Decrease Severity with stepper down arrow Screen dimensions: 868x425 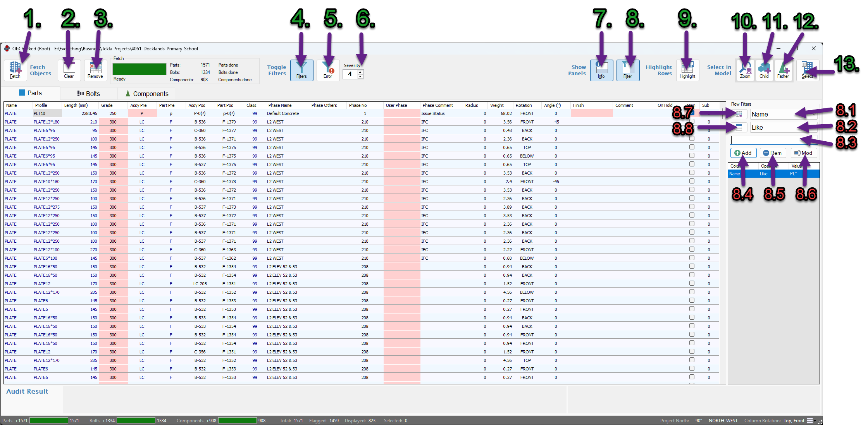[360, 76]
